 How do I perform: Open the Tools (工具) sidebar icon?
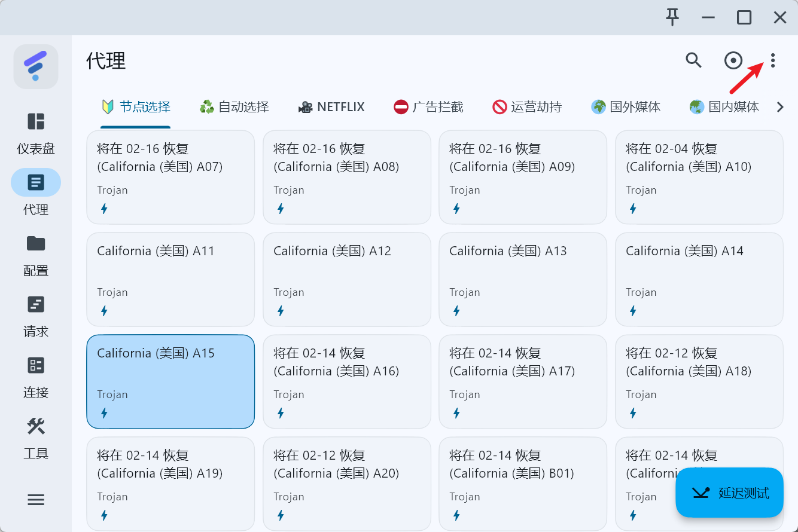tap(36, 427)
